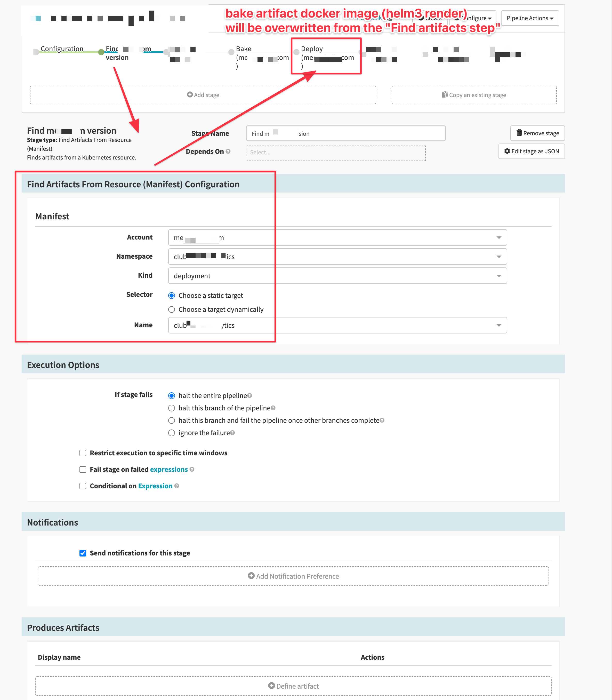Select 'halt the entire pipeline' option
The width and height of the screenshot is (612, 700).
171,396
